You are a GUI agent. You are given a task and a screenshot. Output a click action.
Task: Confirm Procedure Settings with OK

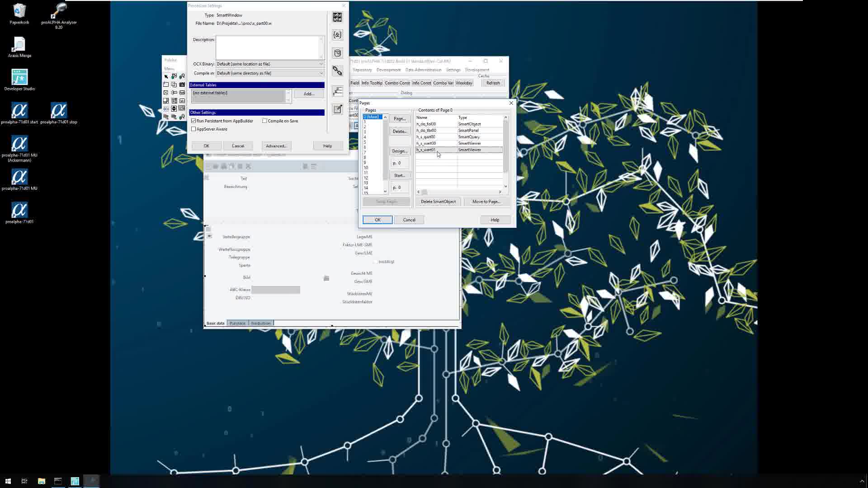206,146
